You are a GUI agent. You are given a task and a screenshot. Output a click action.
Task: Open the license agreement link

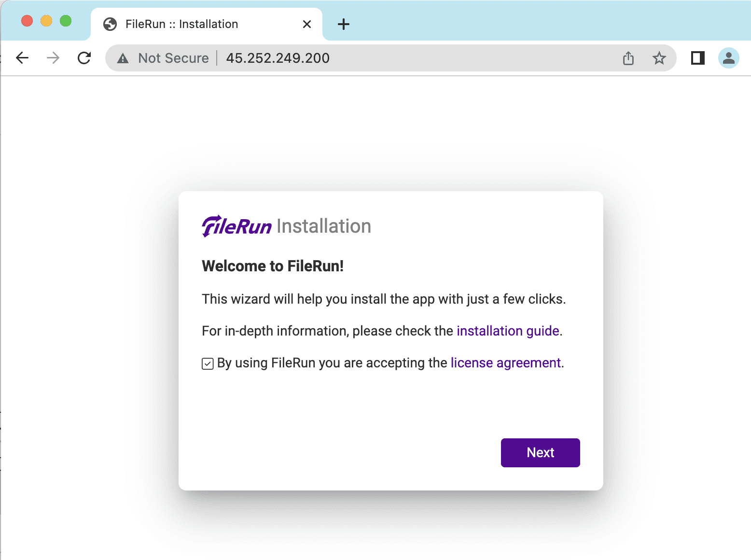pos(505,363)
